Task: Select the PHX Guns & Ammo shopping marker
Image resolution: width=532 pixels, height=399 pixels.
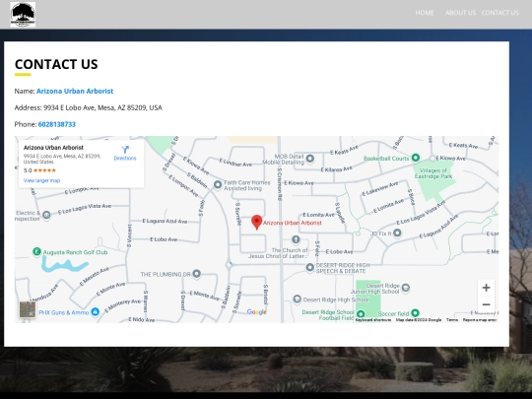Action: coord(96,311)
